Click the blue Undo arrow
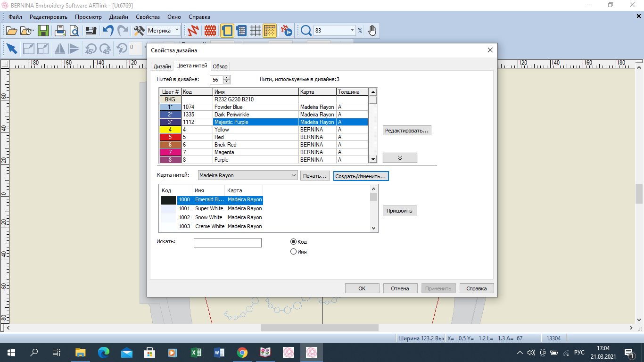The image size is (644, 362). [x=108, y=31]
